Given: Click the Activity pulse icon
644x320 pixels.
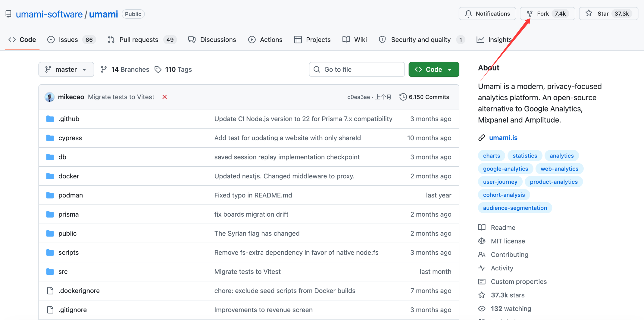Looking at the screenshot, I should coord(482,268).
